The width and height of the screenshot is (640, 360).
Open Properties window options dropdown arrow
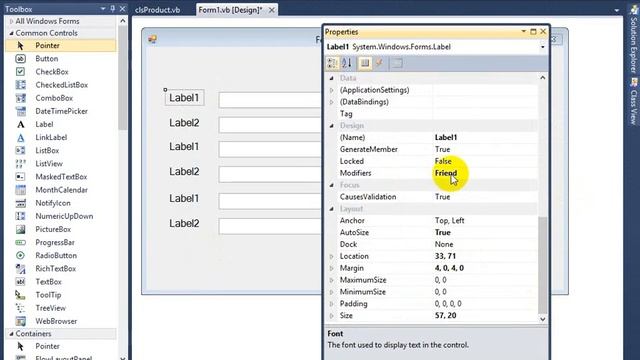pyautogui.click(x=523, y=31)
